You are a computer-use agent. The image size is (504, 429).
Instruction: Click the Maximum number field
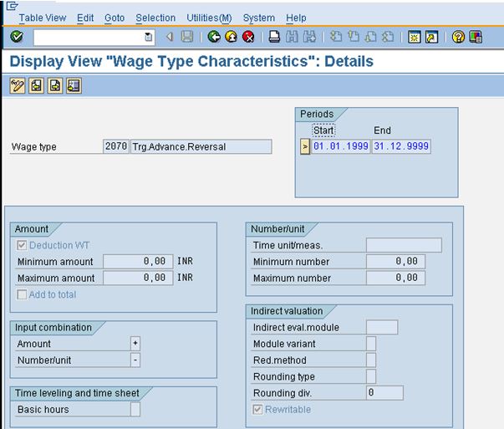395,278
